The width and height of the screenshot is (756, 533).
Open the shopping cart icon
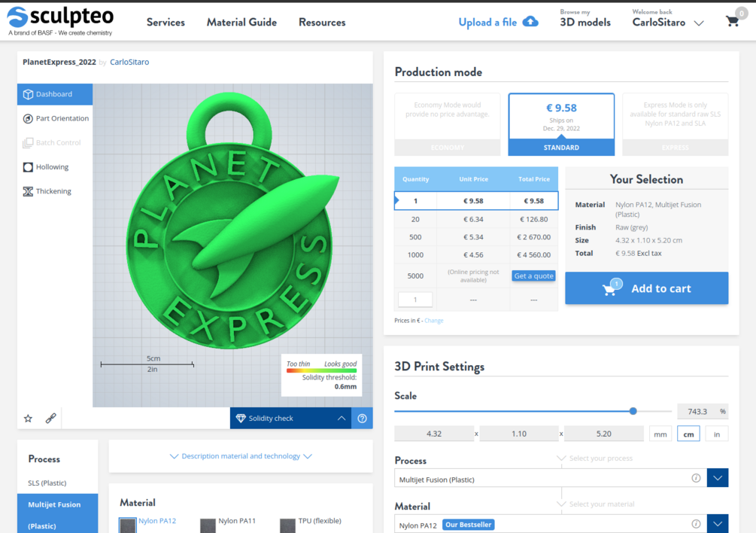[x=733, y=21]
